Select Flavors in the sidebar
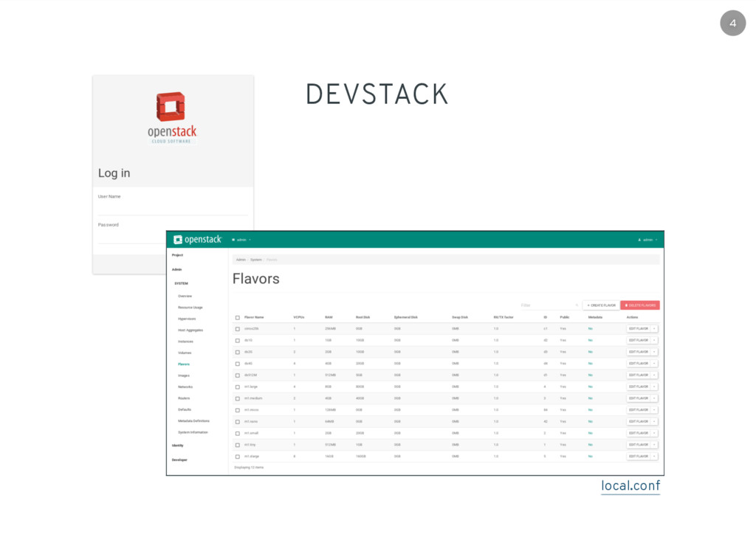756x551 pixels. pyautogui.click(x=184, y=364)
